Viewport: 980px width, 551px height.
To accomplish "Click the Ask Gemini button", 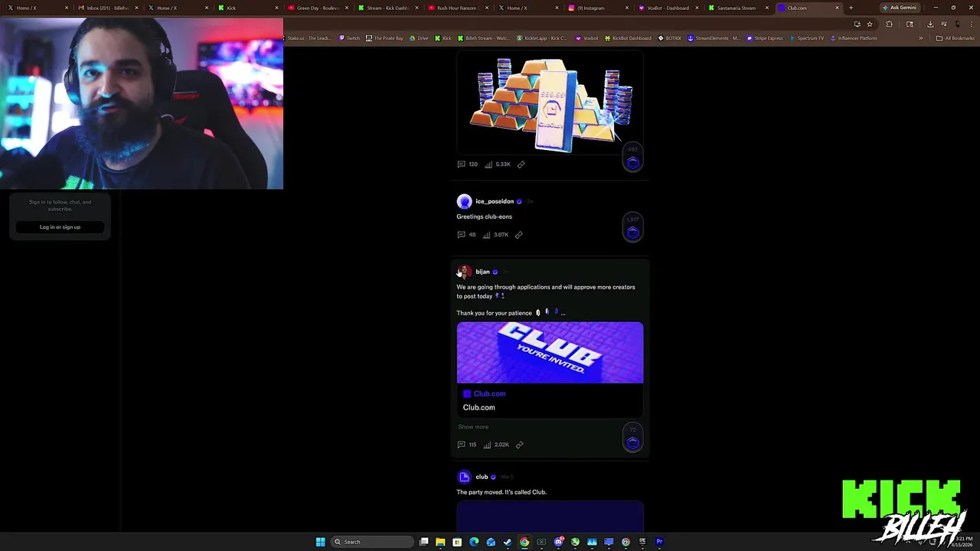I will tap(899, 8).
